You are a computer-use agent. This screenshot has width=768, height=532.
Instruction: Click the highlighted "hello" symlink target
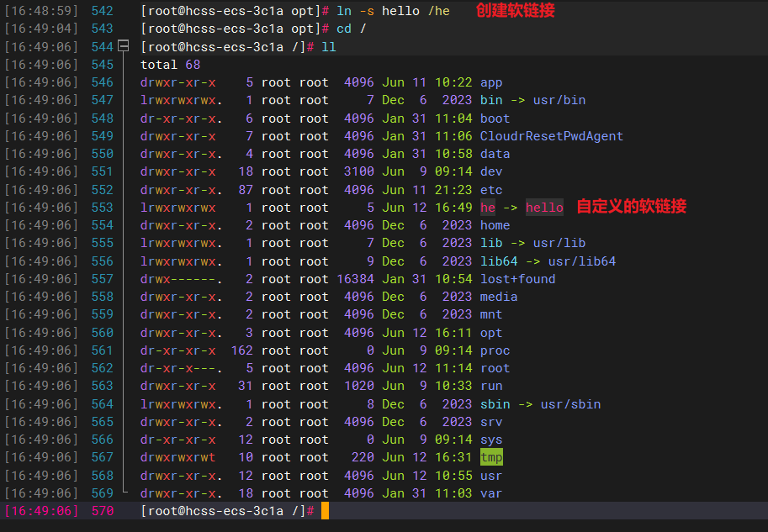[x=544, y=208]
